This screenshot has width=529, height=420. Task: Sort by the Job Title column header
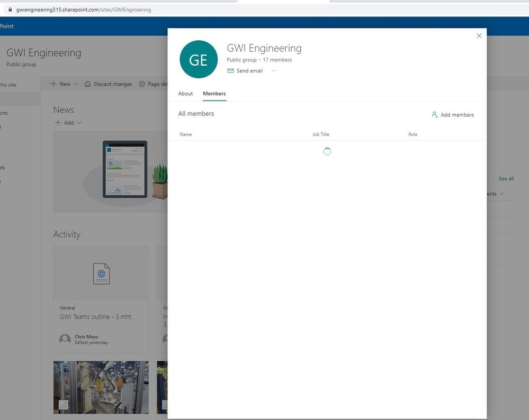[320, 134]
